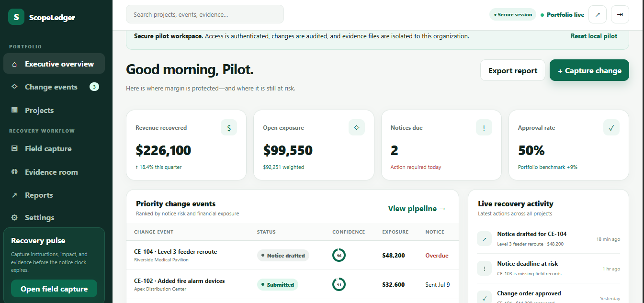Screen dimensions: 644x303
Task: Click the EXPOSURE column header
Action: pyautogui.click(x=395, y=232)
